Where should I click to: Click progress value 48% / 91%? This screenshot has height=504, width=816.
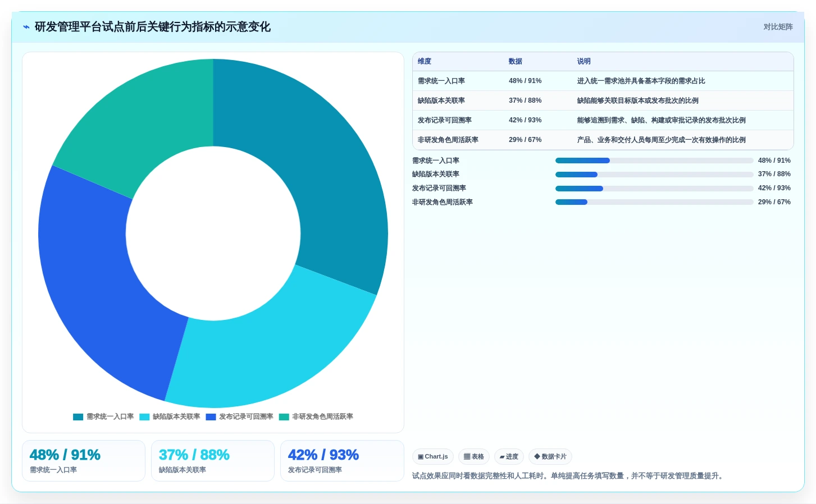coord(774,161)
